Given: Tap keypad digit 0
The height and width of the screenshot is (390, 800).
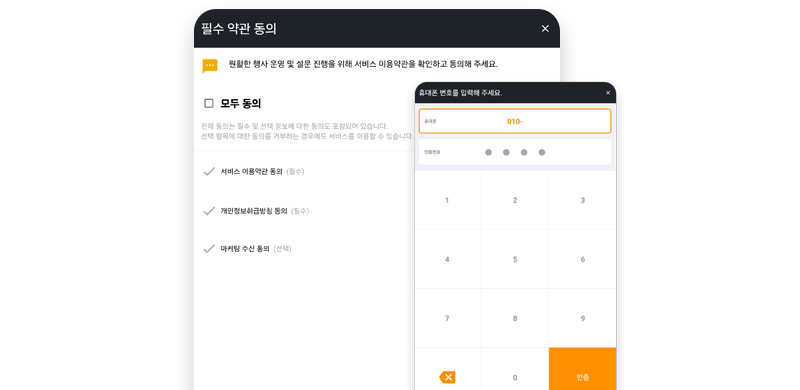Looking at the screenshot, I should pos(515,377).
